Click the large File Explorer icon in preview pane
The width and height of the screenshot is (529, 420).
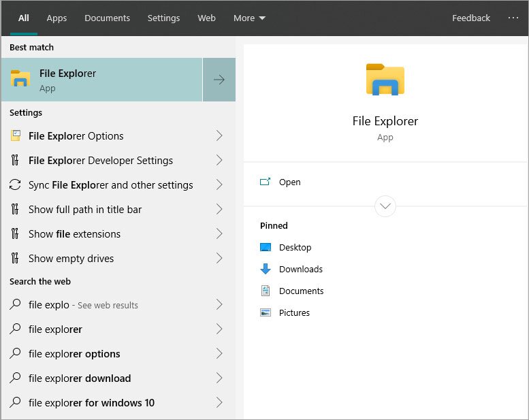[385, 79]
